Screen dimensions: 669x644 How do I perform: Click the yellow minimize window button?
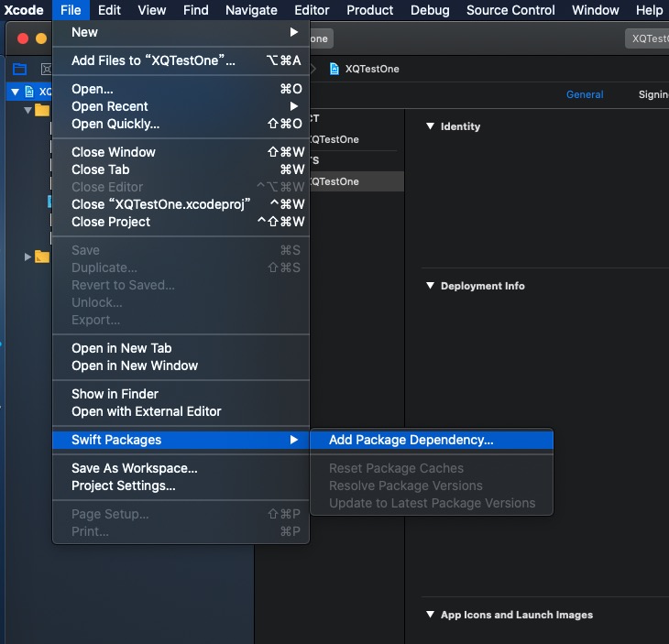tap(41, 38)
